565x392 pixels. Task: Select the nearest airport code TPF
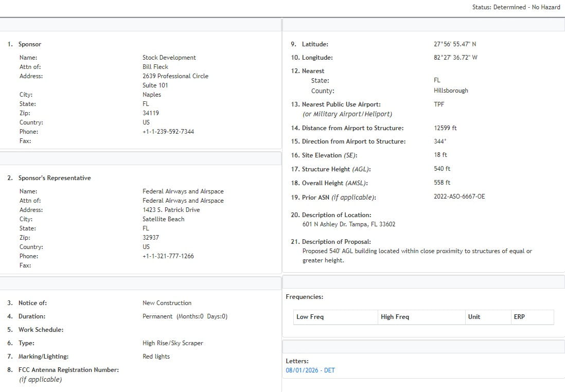click(x=439, y=104)
